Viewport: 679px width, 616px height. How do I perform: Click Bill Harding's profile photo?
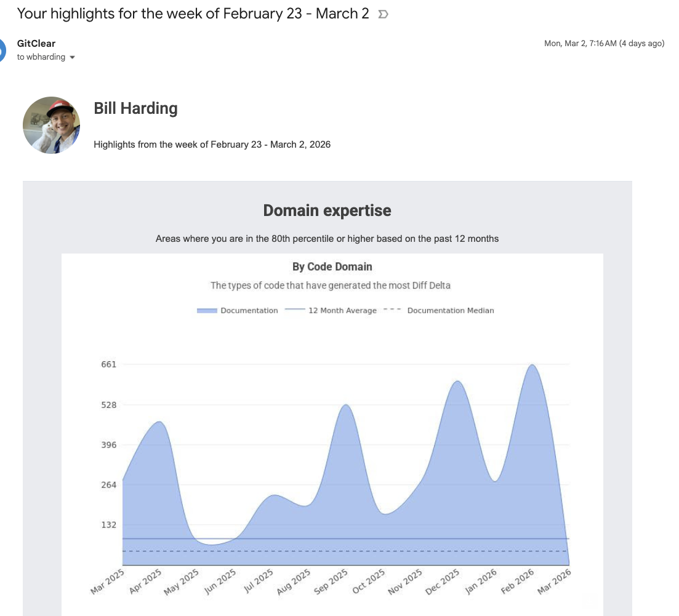(51, 125)
